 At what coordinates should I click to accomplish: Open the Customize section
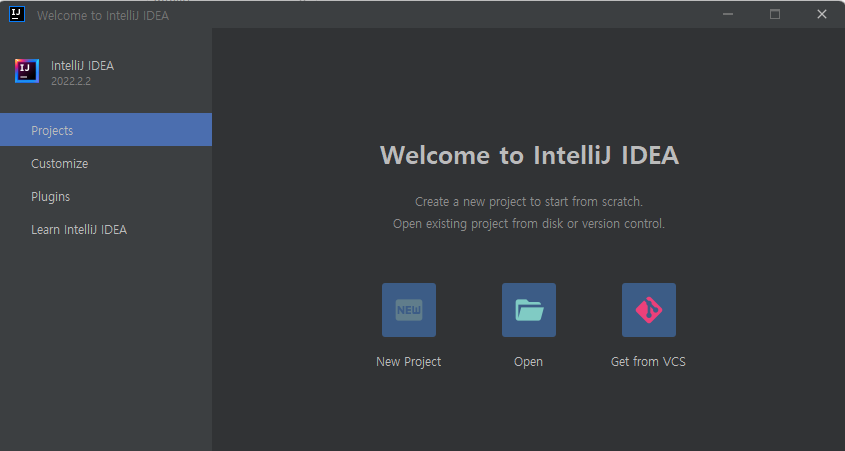[106, 163]
